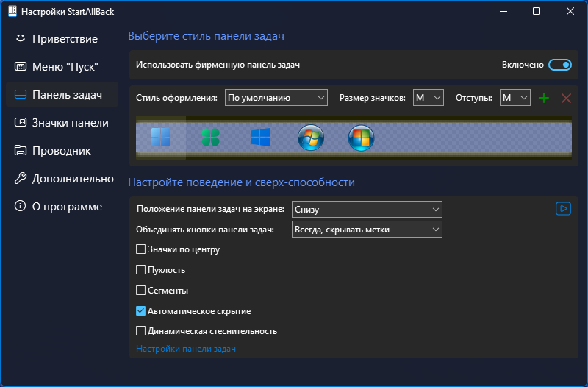The width and height of the screenshot is (588, 387).
Task: Select the Windows 7 orb icon
Action: [x=311, y=138]
